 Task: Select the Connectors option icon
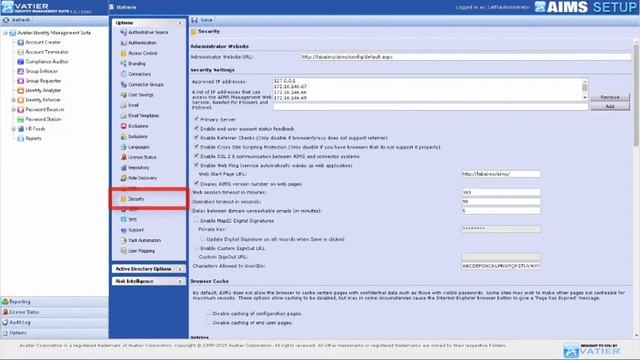123,74
